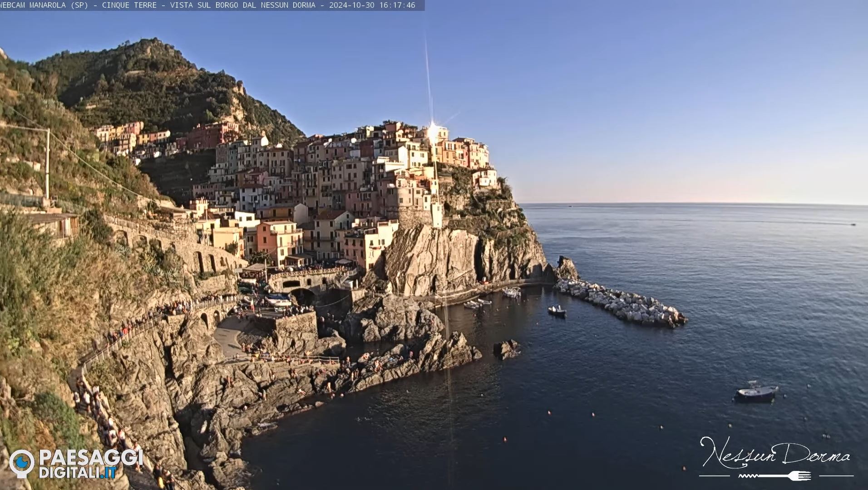Click the boats moored along the quay
Viewport: 868px width, 490px height.
coord(478,303)
